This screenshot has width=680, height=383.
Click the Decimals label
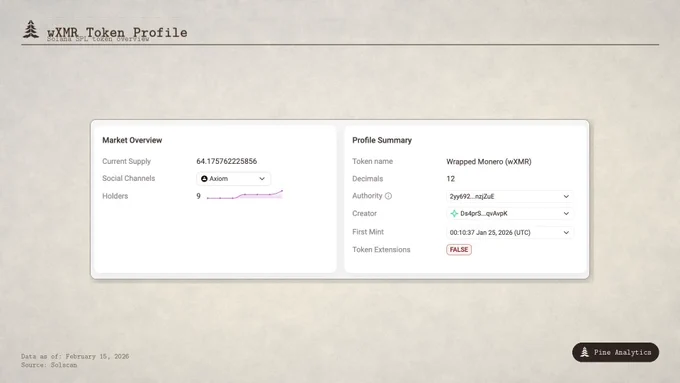(368, 179)
